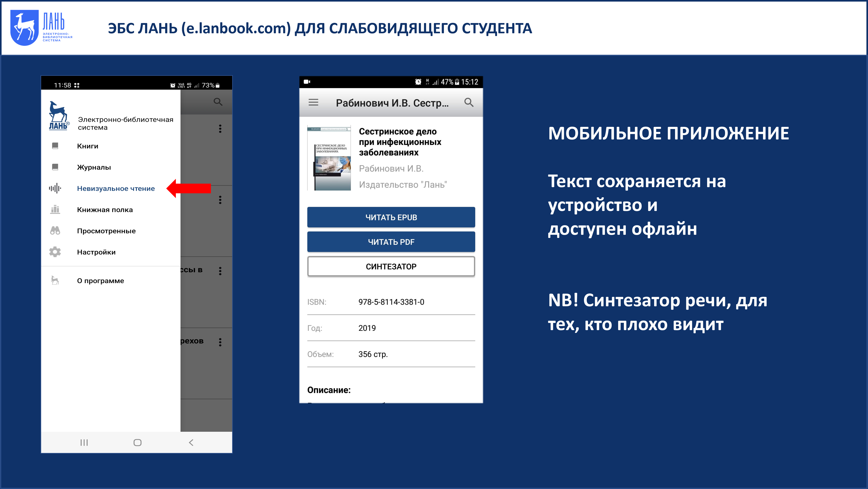
Task: Click publisher Издательство "Лань"
Action: (403, 185)
